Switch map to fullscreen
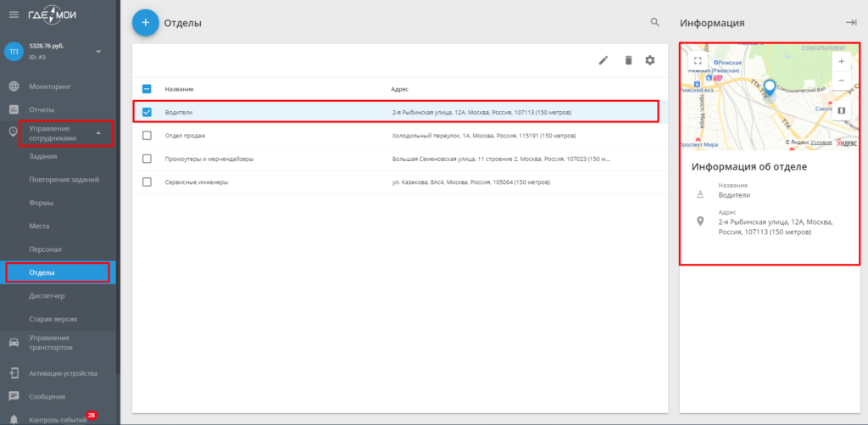Screen dimensions: 868x425 698,60
